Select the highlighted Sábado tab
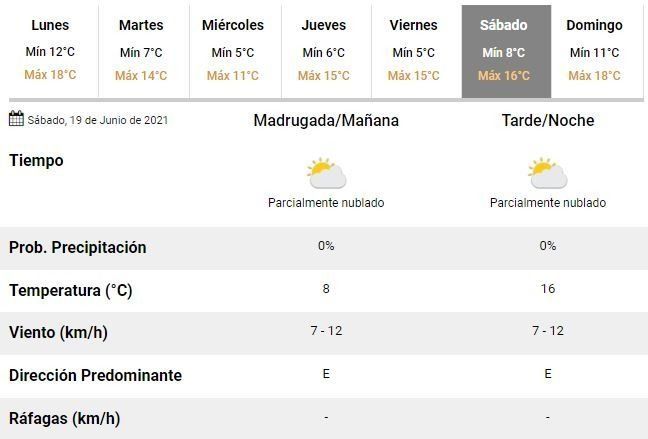The height and width of the screenshot is (439, 648). pos(504,50)
